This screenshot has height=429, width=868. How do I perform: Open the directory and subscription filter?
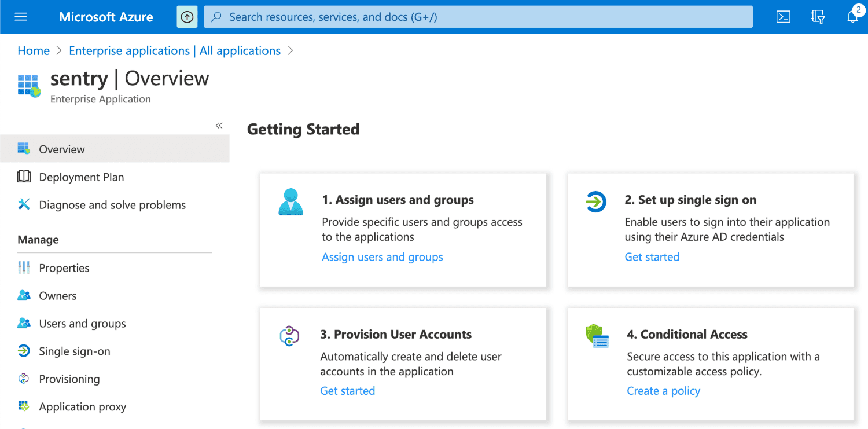pos(818,16)
